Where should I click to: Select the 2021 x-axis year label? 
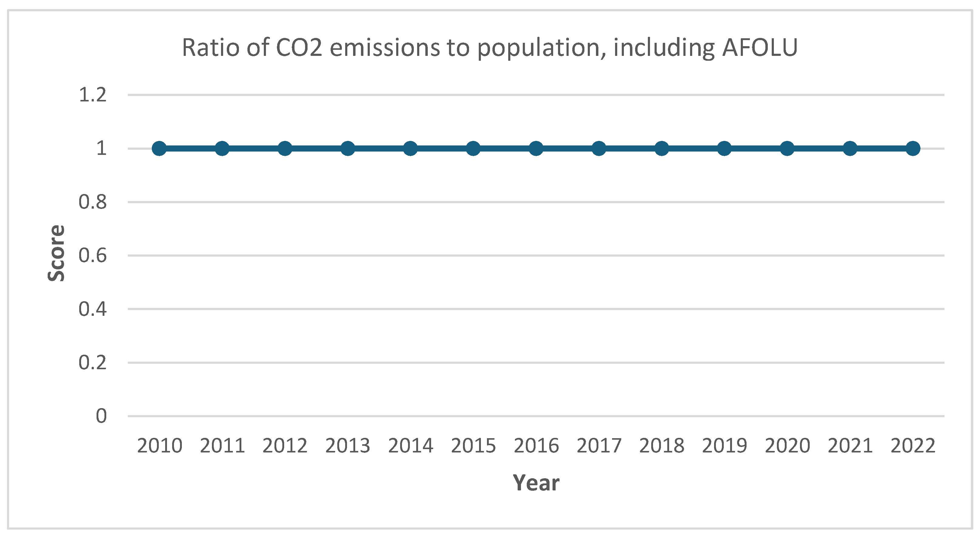click(x=850, y=446)
